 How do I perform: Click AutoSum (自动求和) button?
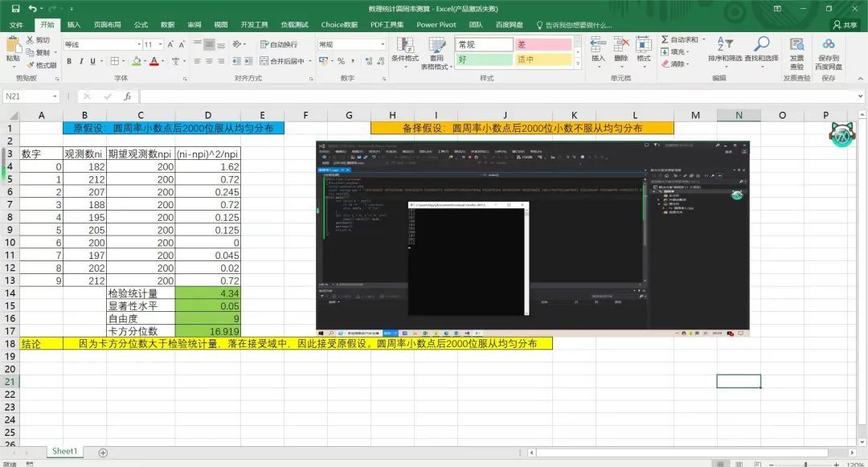680,39
